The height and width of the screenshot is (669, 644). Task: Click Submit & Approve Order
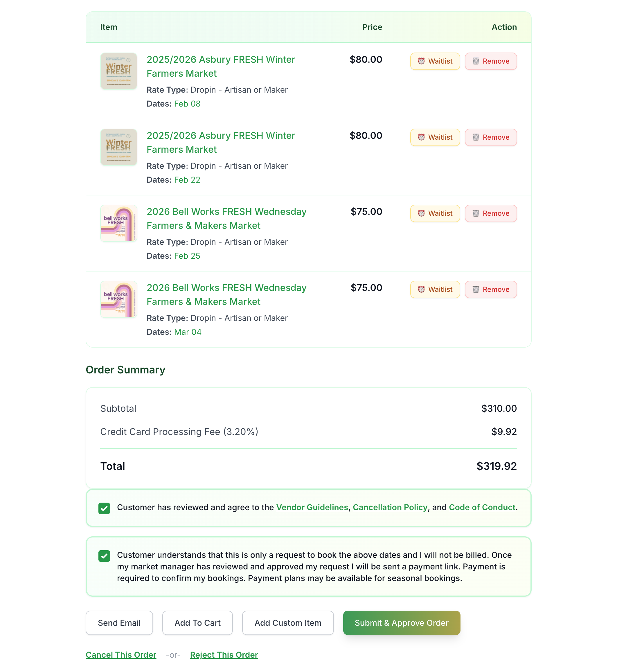tap(401, 623)
